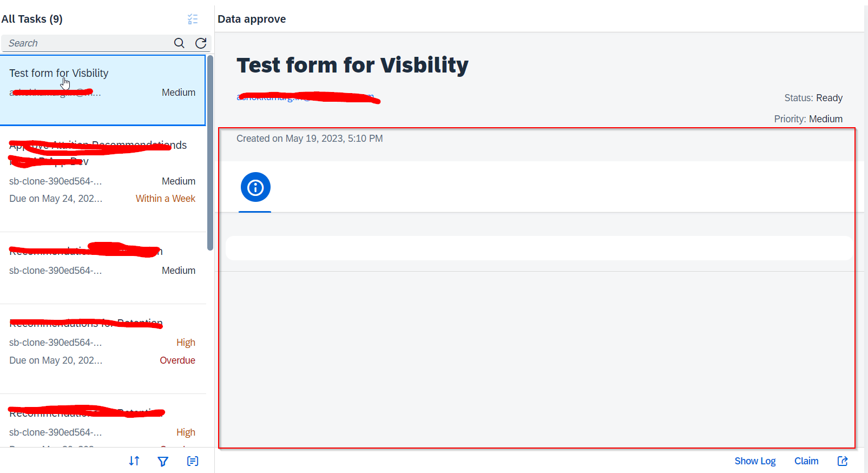Click the task list vertical scrollbar
The width and height of the screenshot is (868, 473).
[210, 153]
